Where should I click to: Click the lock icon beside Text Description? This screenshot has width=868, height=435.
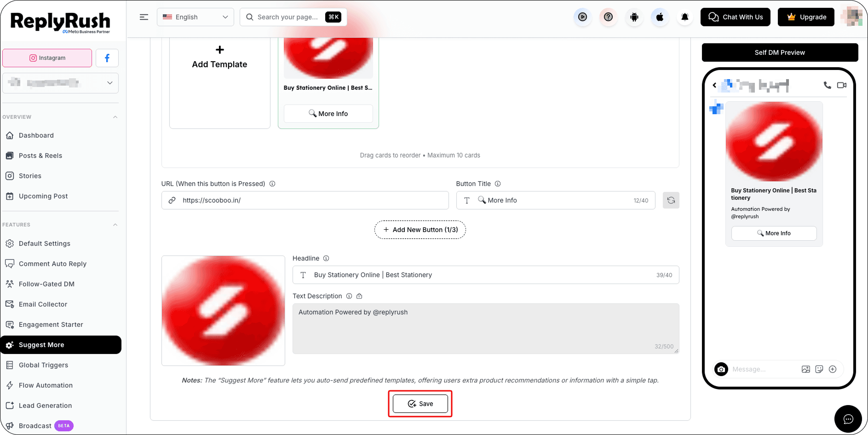pyautogui.click(x=359, y=296)
